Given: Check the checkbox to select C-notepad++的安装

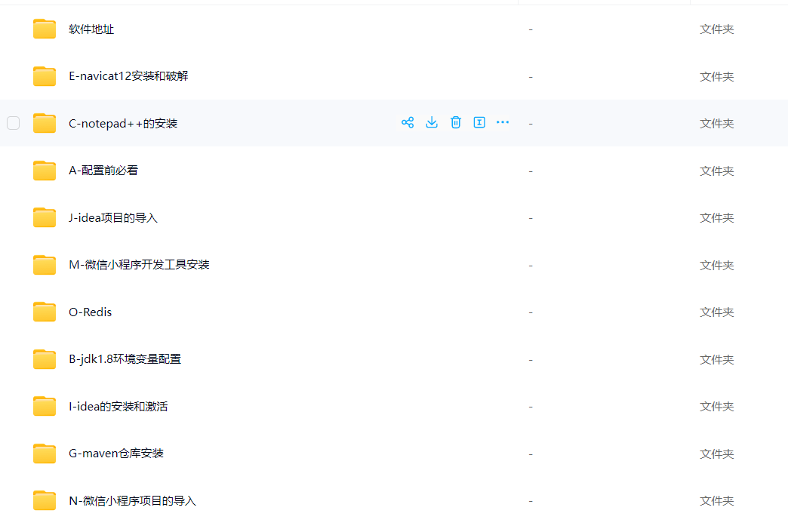Looking at the screenshot, I should tap(13, 122).
